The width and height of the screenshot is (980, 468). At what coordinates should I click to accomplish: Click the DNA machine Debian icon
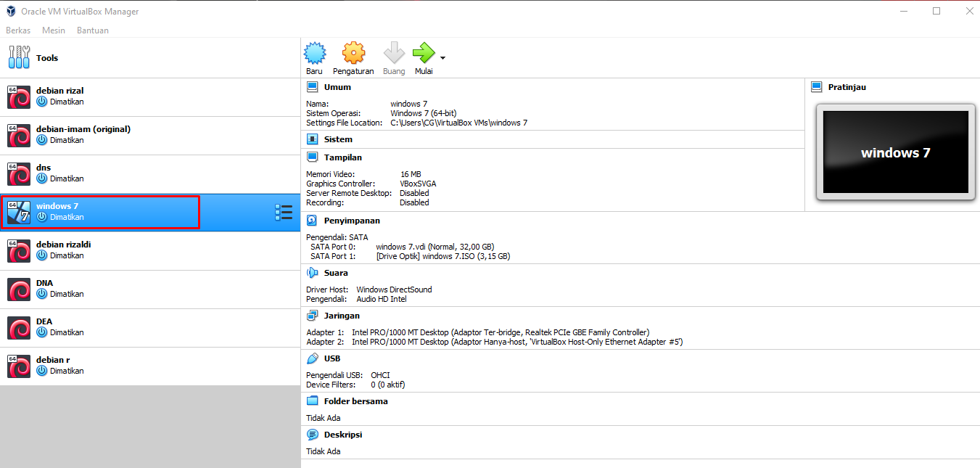19,290
